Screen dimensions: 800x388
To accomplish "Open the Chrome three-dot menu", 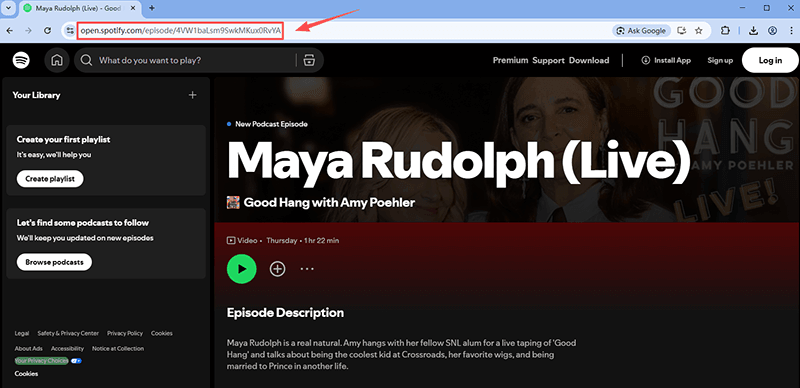I will click(x=791, y=31).
